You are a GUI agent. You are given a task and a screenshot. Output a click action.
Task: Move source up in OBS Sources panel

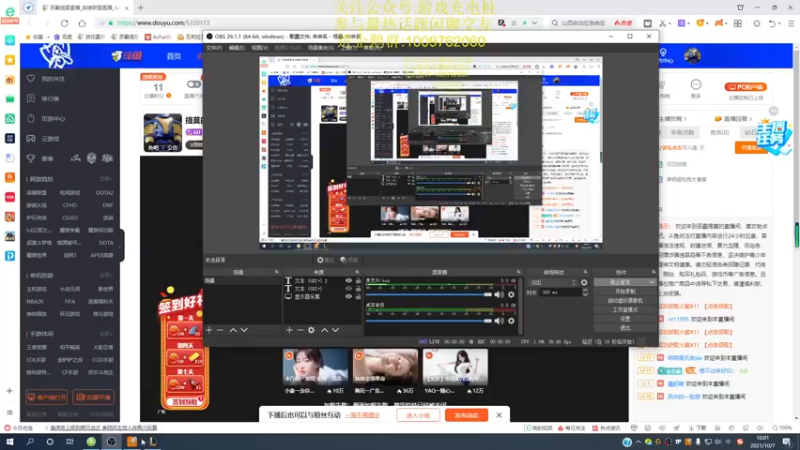(324, 330)
